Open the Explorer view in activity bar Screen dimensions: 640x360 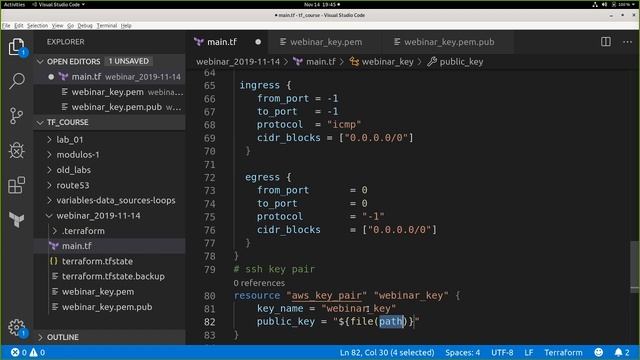16,47
